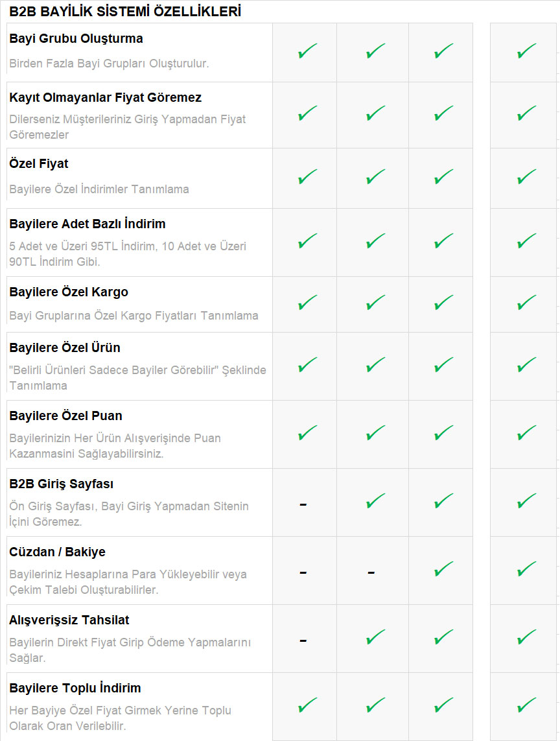The width and height of the screenshot is (560, 741).
Task: Click first-column checkmark for Bayilere Adet Bazlı İndirim
Action: click(307, 241)
